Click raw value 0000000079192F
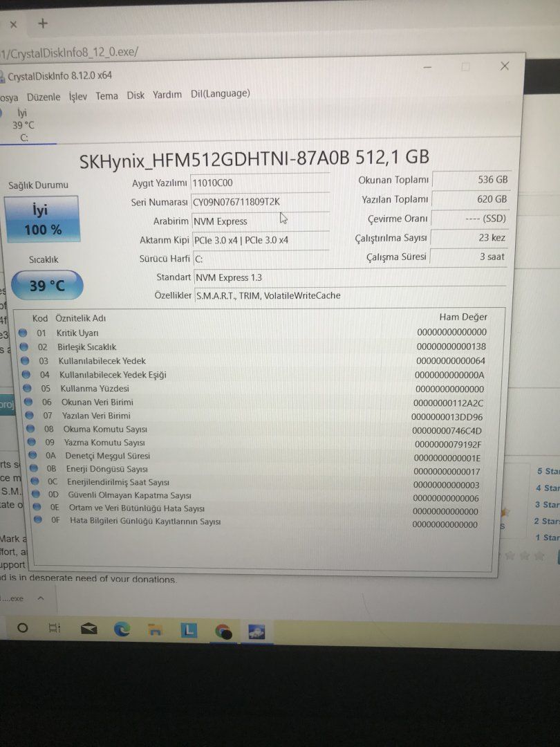This screenshot has height=747, width=560. pos(447,445)
